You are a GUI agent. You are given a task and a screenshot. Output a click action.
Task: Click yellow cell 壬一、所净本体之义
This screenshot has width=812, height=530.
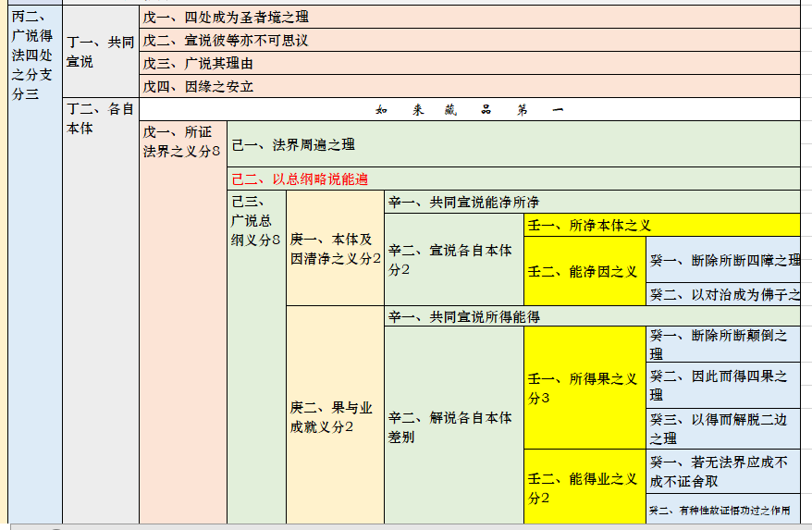[x=662, y=225]
